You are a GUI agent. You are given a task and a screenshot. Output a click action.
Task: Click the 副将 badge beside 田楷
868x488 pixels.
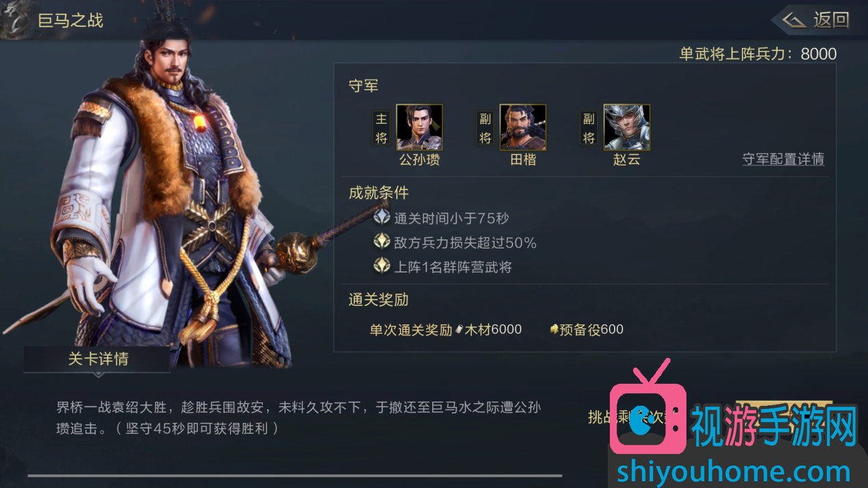pyautogui.click(x=485, y=128)
